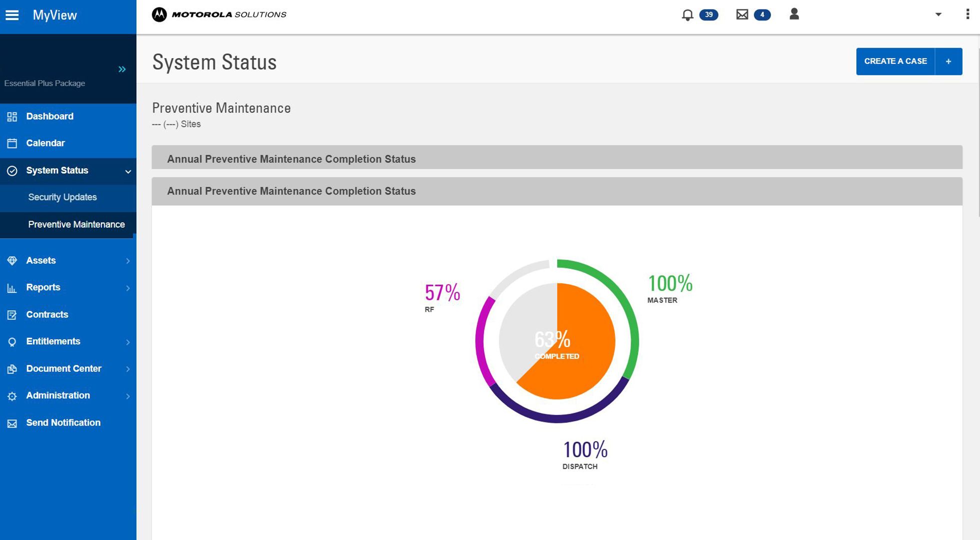
Task: Select Security Updates submenu item
Action: pyautogui.click(x=62, y=197)
